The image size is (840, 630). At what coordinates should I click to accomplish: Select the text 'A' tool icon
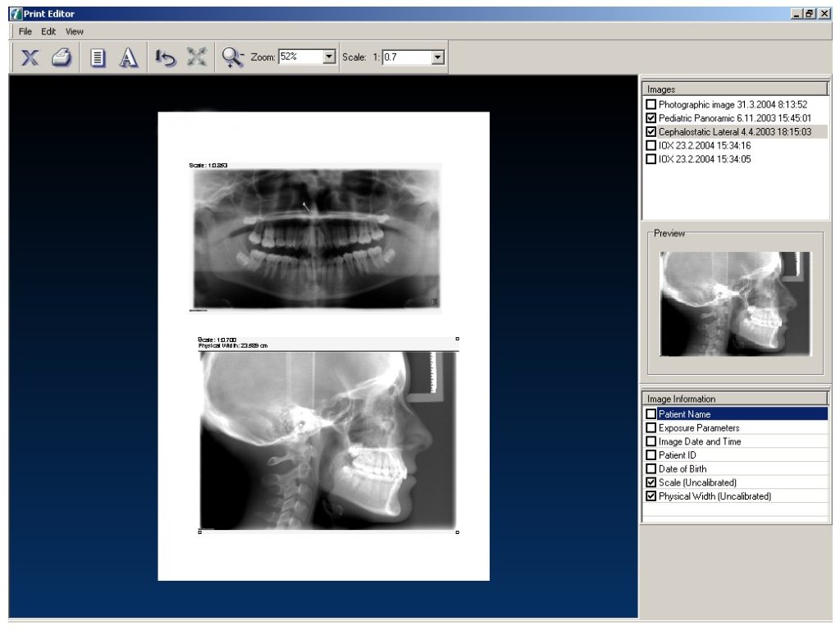click(128, 57)
